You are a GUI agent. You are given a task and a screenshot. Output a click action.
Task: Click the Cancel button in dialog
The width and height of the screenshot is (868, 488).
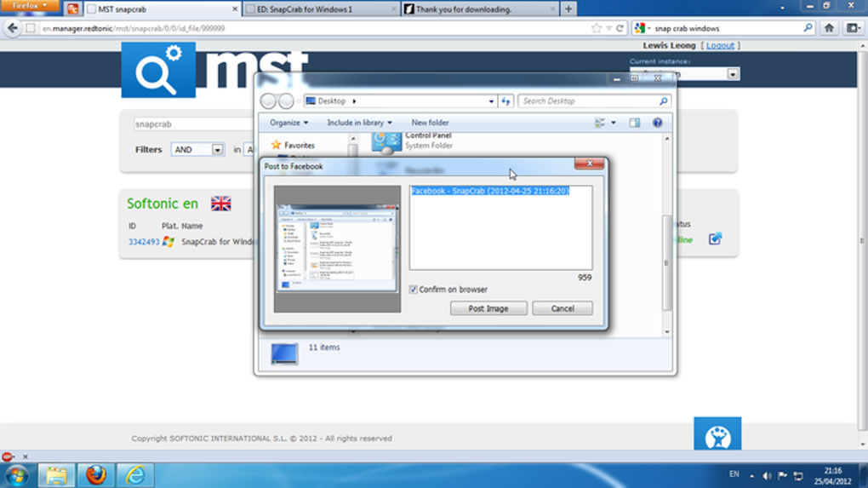(x=562, y=308)
